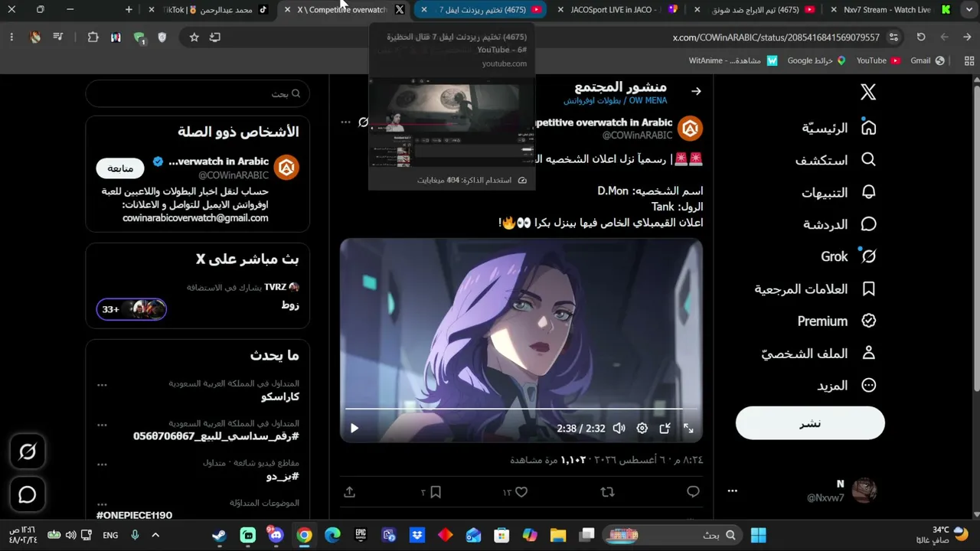Open a new browser tab
This screenshot has height=551, width=980.
point(129,10)
